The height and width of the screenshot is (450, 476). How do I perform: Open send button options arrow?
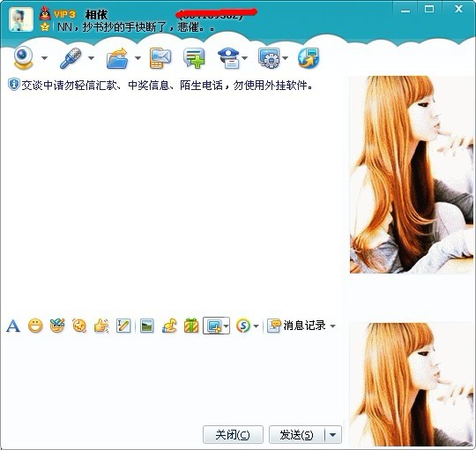tap(333, 435)
